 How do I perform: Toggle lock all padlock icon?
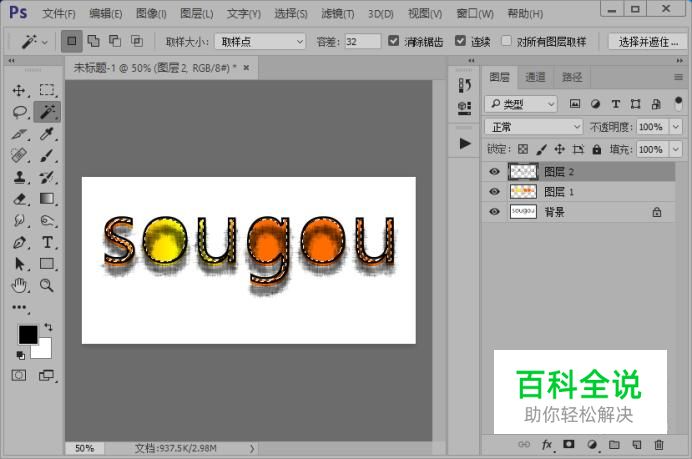pyautogui.click(x=597, y=149)
